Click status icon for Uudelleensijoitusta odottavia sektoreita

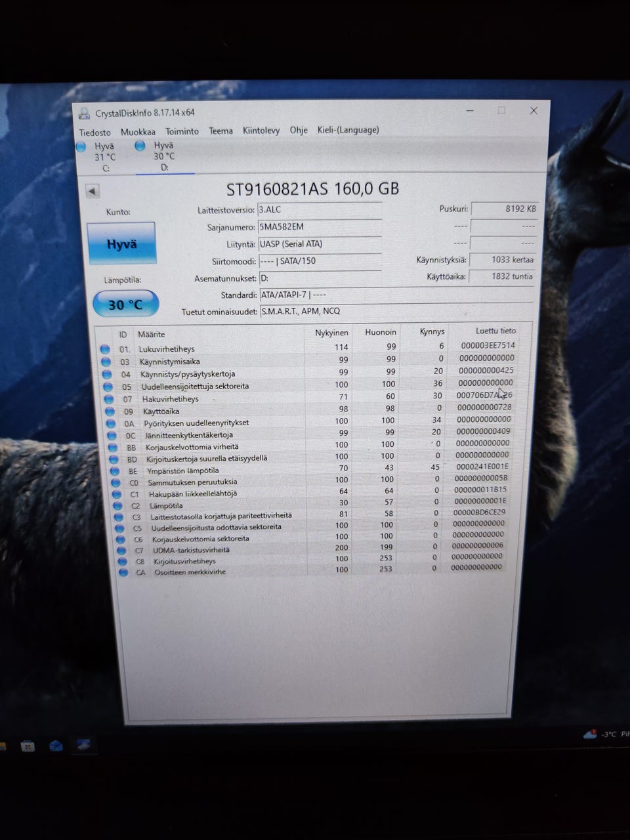pyautogui.click(x=119, y=528)
